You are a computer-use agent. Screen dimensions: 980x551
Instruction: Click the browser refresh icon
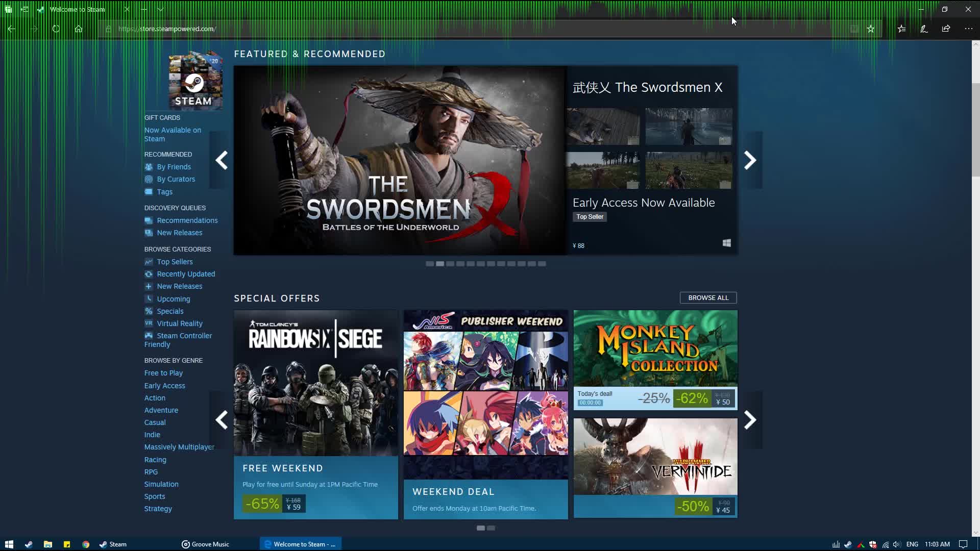(56, 29)
